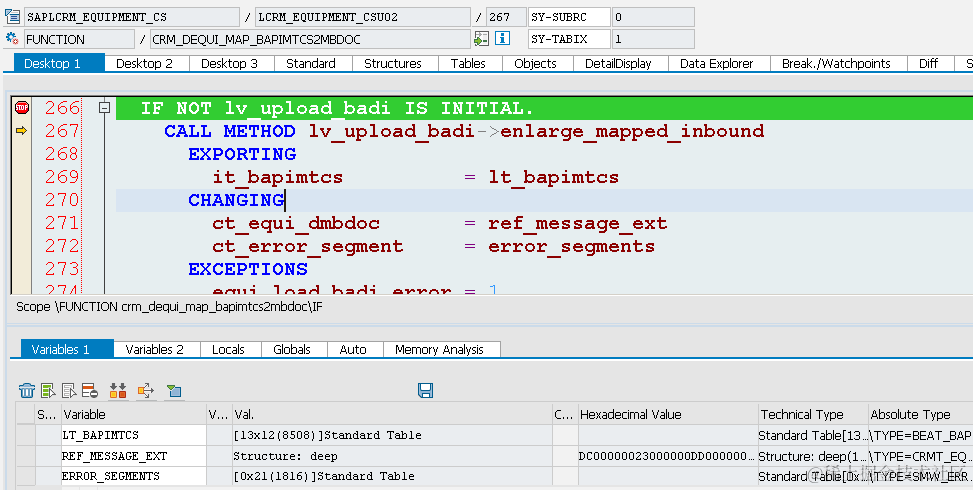Click the REF_MESSAGE_EXT variable cell
The width and height of the screenshot is (973, 490).
133,456
